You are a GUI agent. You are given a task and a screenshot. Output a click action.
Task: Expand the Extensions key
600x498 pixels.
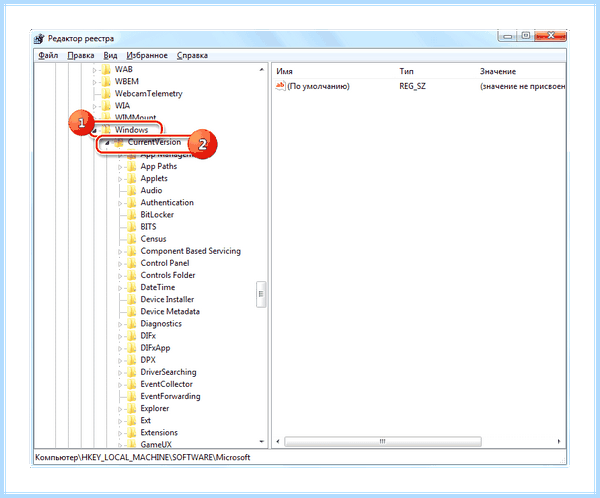(120, 434)
